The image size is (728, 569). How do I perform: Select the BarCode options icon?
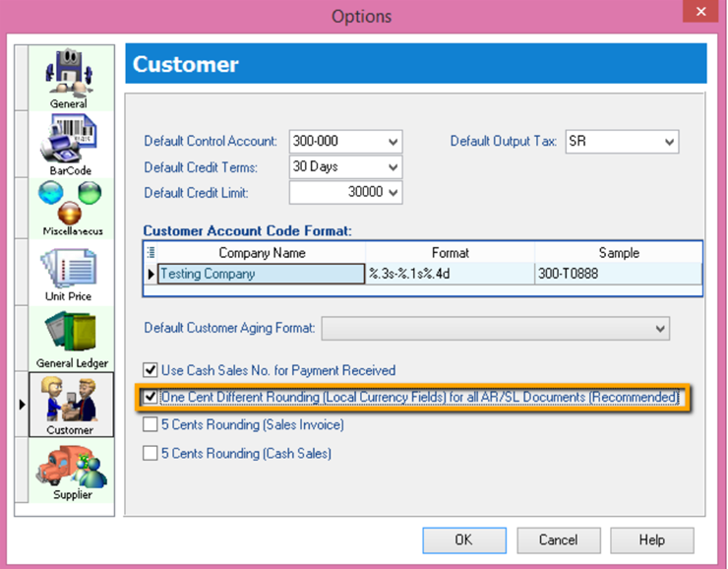pyautogui.click(x=69, y=144)
